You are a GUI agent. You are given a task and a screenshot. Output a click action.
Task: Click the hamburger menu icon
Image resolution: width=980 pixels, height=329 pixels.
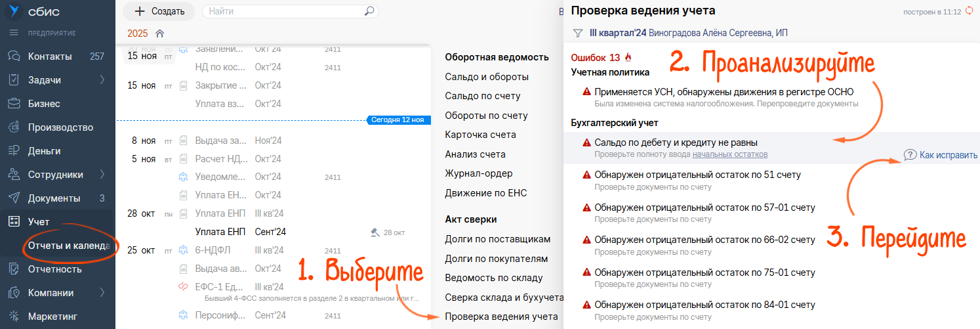(x=13, y=33)
